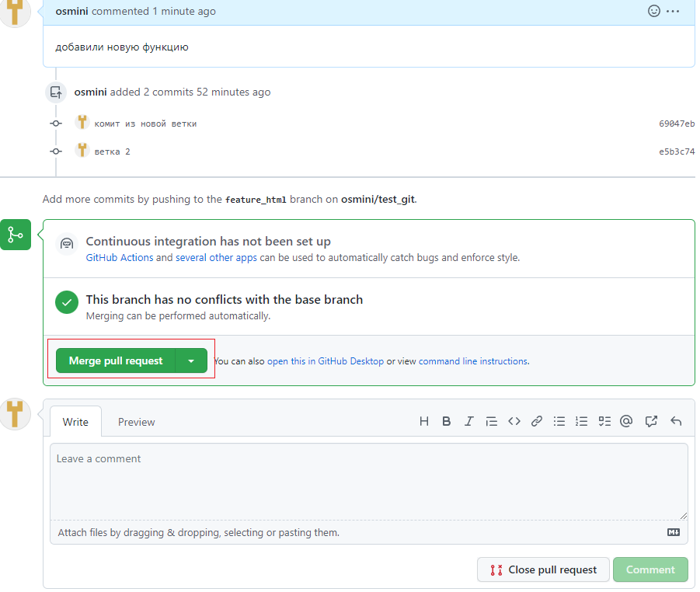Open commit 'комит из новой ветки'
Image resolution: width=700 pixels, height=592 pixels.
tap(145, 124)
